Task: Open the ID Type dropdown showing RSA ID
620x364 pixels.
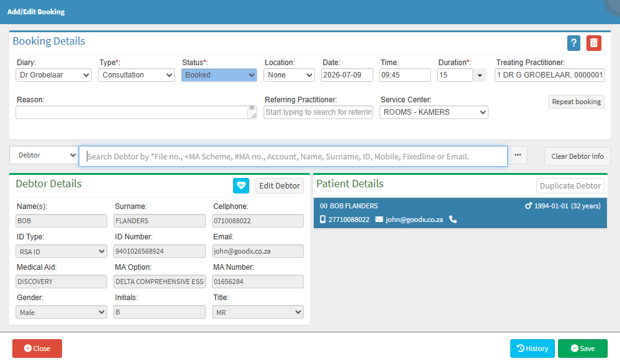Action: click(x=61, y=251)
